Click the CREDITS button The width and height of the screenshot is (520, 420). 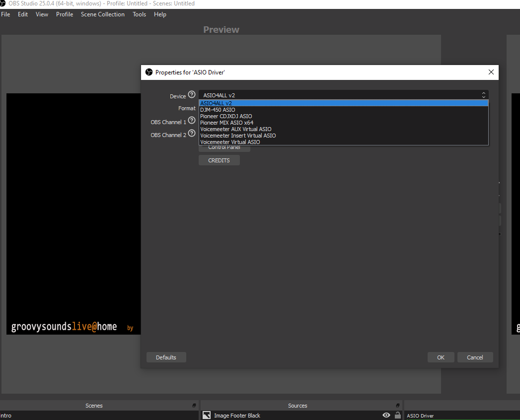(219, 160)
